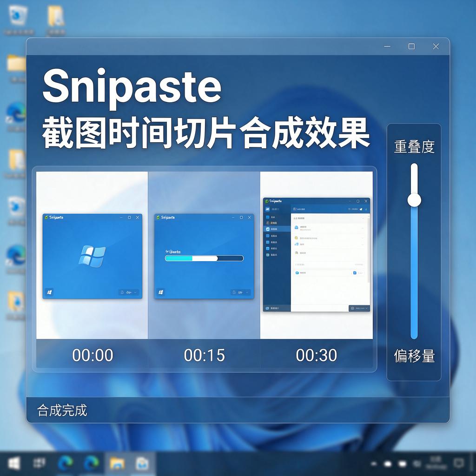Image resolution: width=476 pixels, height=476 pixels.
Task: Maximize the main Snipaste window
Action: pos(411,46)
